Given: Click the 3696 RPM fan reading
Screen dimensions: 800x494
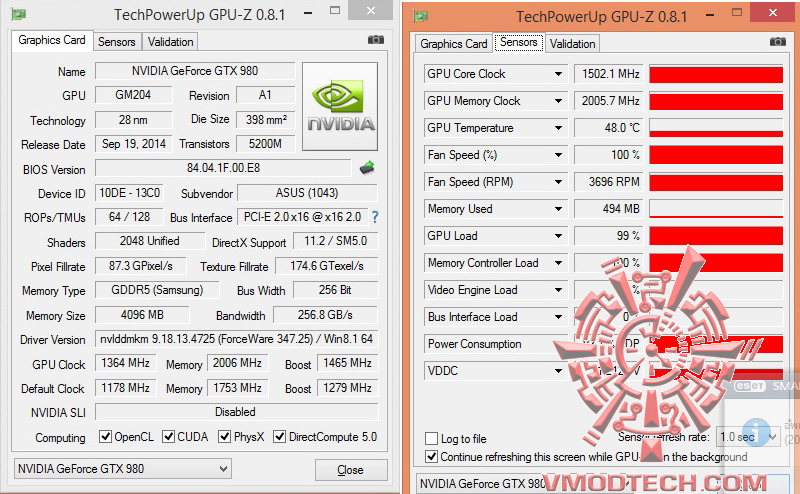Looking at the screenshot, I should (609, 182).
